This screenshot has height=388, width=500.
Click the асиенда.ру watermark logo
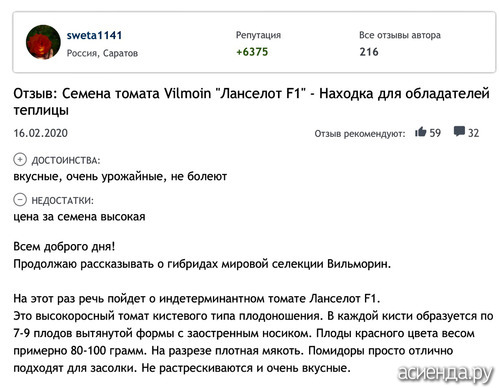(x=445, y=373)
